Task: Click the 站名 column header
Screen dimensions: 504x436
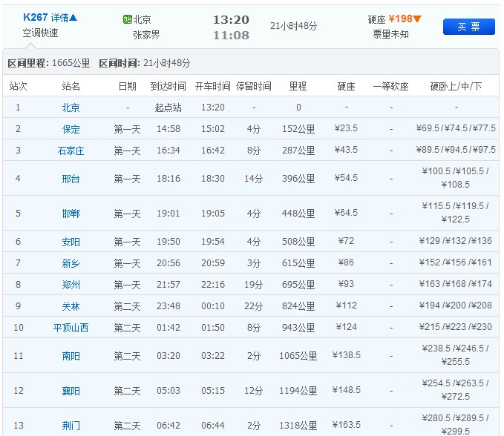Action: click(71, 87)
